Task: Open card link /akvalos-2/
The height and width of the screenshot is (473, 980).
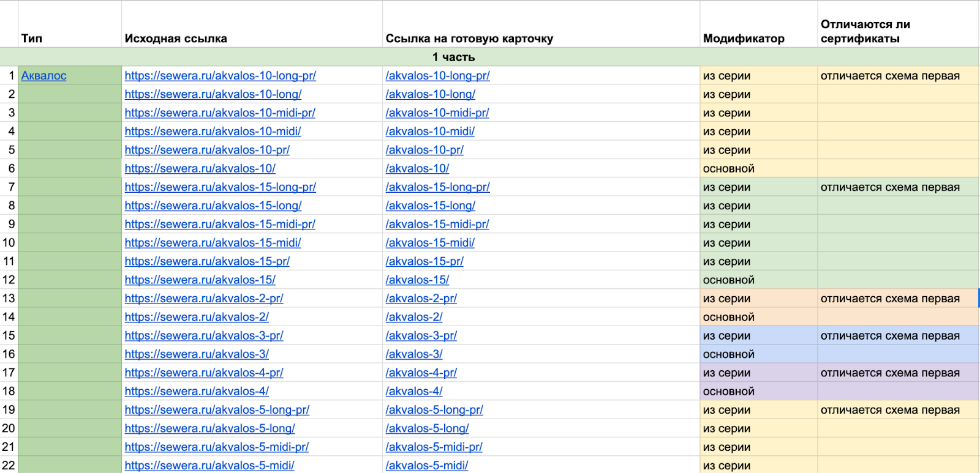Action: [x=414, y=317]
